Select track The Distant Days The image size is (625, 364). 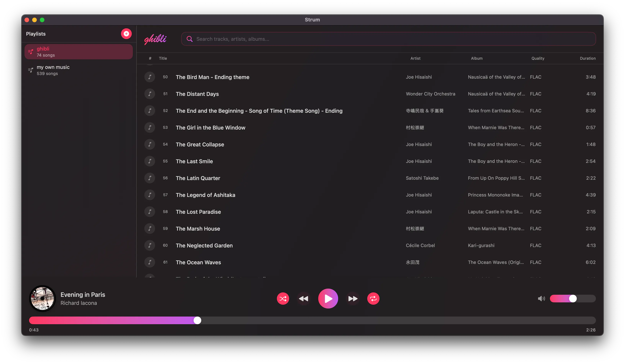(x=197, y=94)
